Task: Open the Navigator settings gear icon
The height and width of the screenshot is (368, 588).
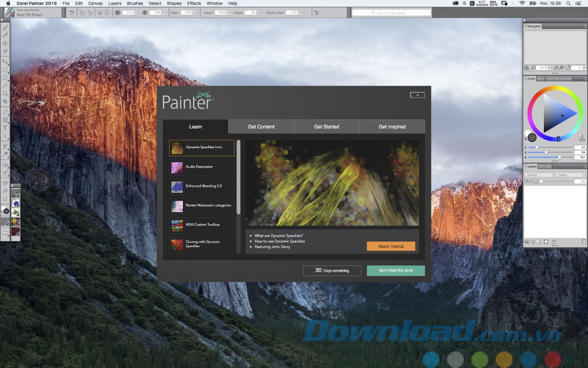Action: [x=526, y=68]
